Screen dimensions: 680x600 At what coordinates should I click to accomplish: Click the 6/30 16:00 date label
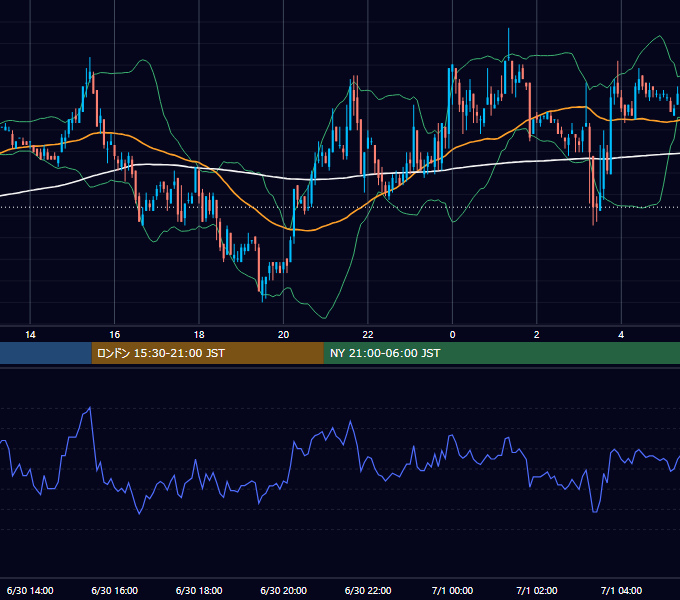(114, 590)
